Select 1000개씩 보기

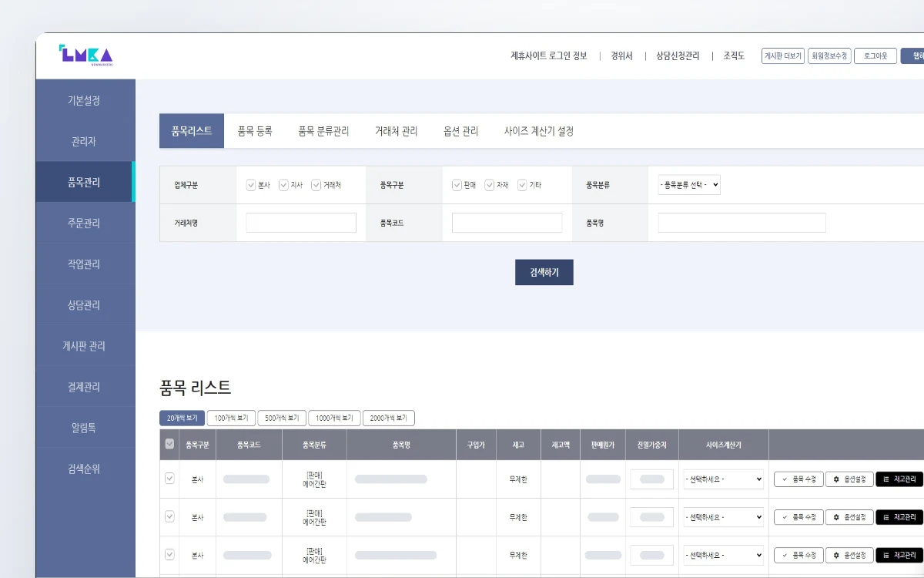click(334, 418)
